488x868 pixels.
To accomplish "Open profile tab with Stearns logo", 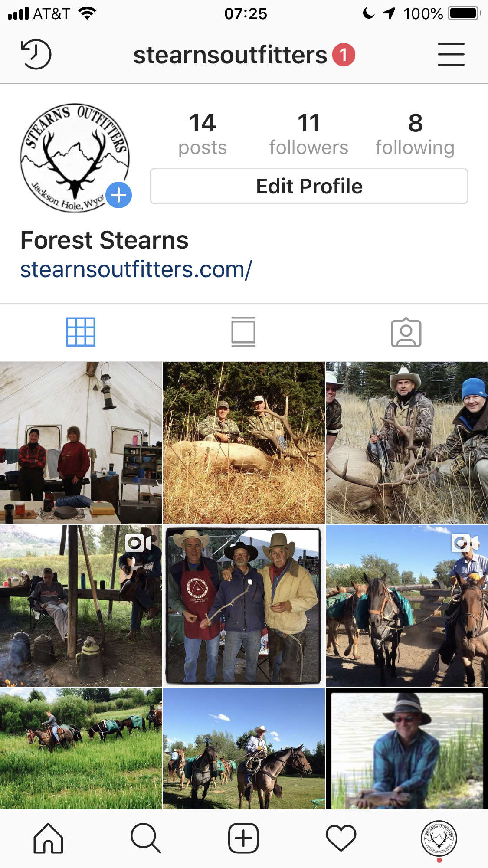I will click(x=439, y=838).
